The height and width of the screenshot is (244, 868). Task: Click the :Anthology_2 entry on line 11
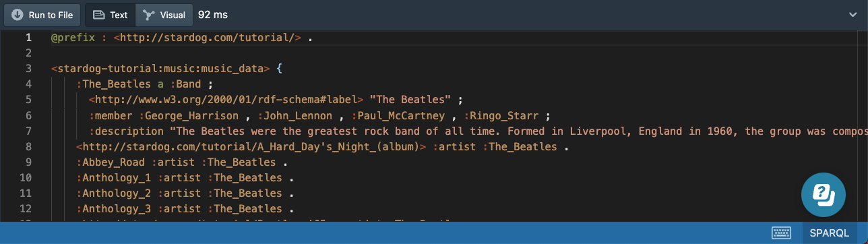[115, 193]
